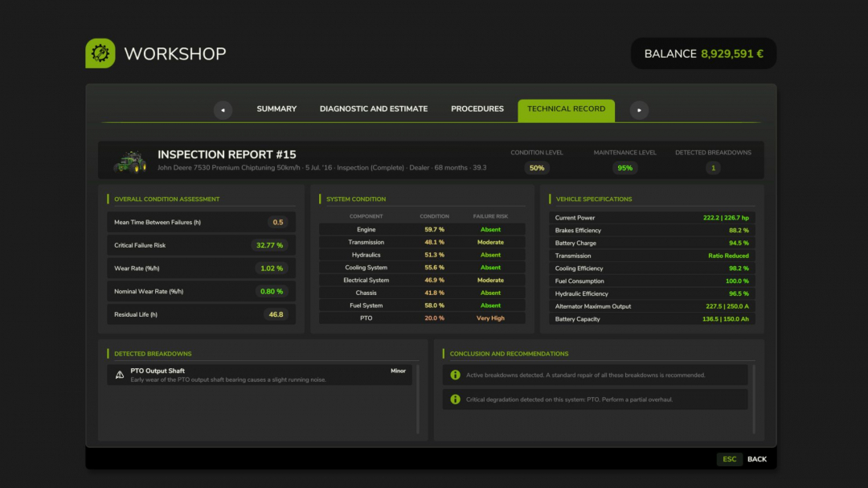This screenshot has height=488, width=868.
Task: Click the Residual Life value 46.8
Action: click(x=276, y=314)
